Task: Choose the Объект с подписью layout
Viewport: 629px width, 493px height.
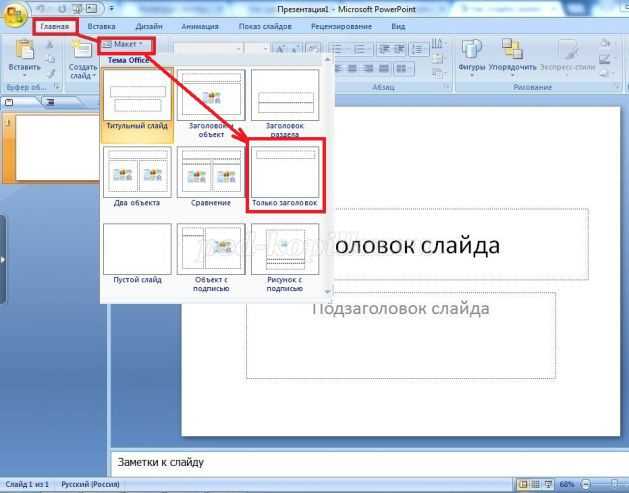Action: point(211,258)
